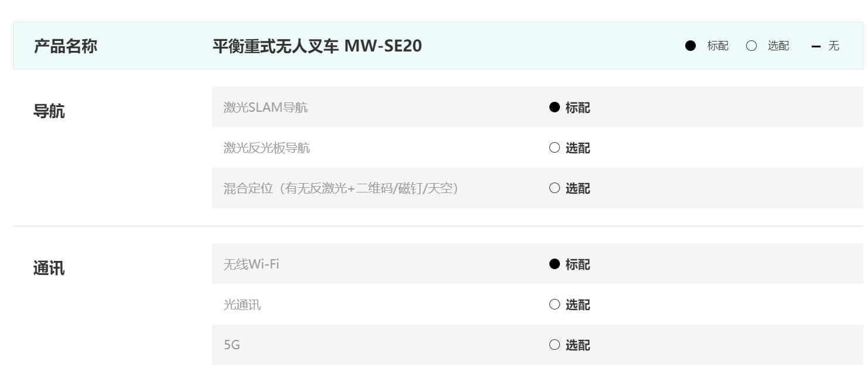Click the filled 标配 legend circle in header
The image size is (868, 375).
tap(691, 46)
